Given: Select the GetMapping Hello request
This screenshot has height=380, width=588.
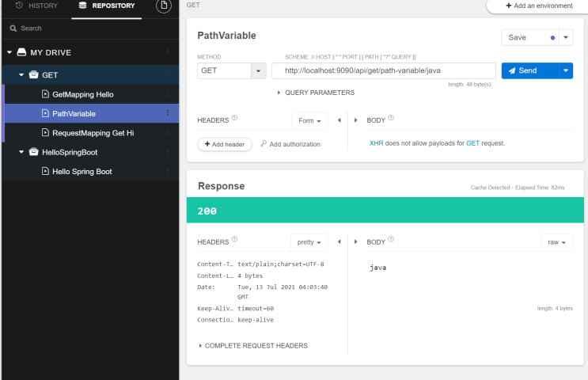Looking at the screenshot, I should pos(83,94).
